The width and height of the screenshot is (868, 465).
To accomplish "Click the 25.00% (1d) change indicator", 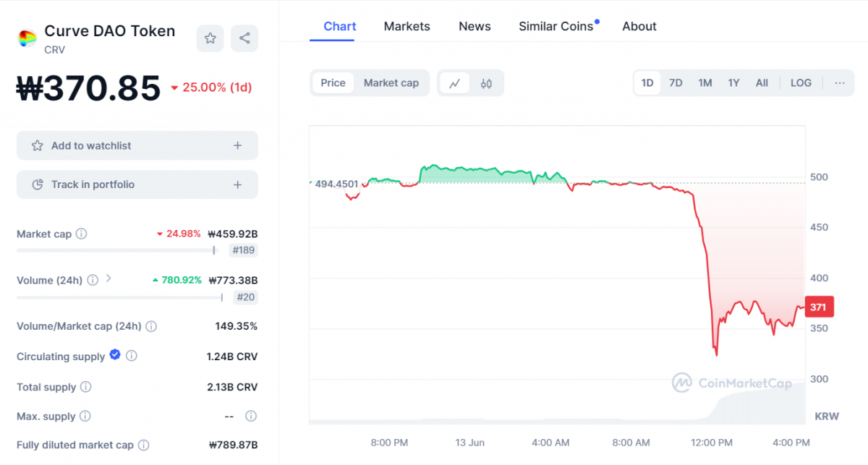I will point(210,87).
